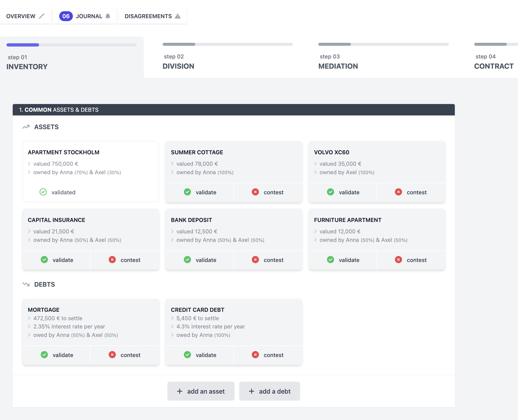
Task: Click the plus icon on add an asset
Action: pyautogui.click(x=180, y=391)
